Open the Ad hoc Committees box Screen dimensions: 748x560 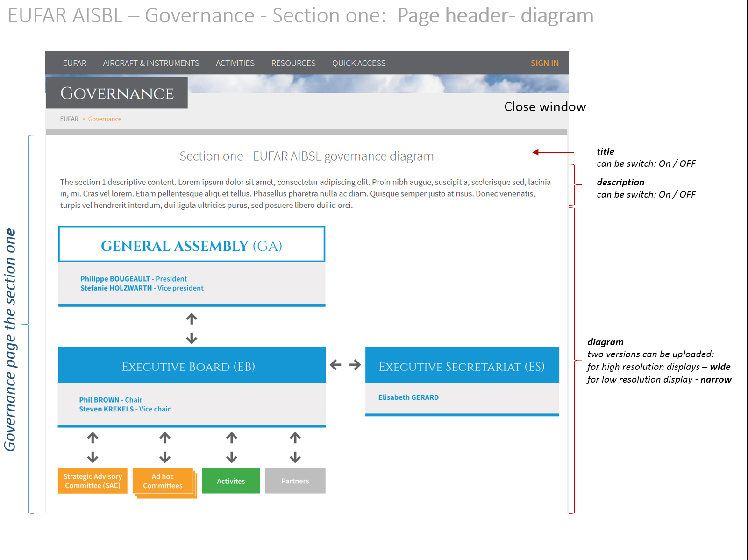point(163,481)
